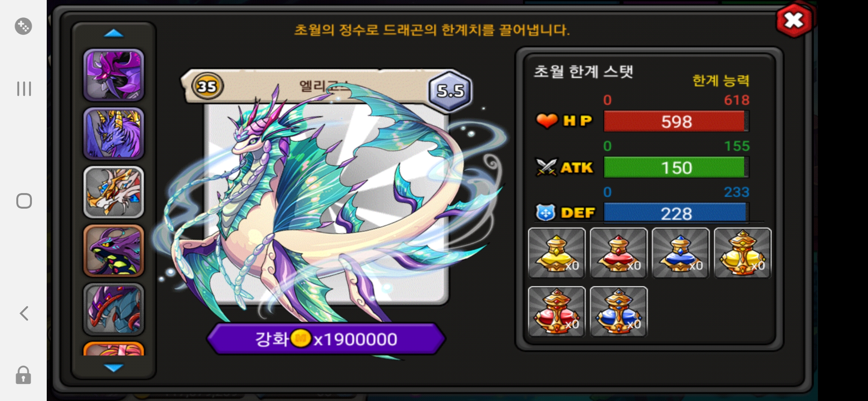
Task: Move dragon list down with blue arrow
Action: 114,368
